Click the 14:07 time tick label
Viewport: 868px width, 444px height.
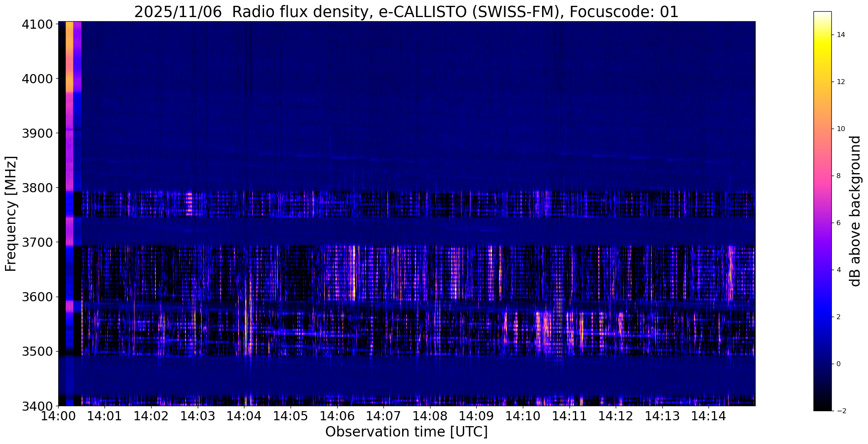tap(384, 416)
